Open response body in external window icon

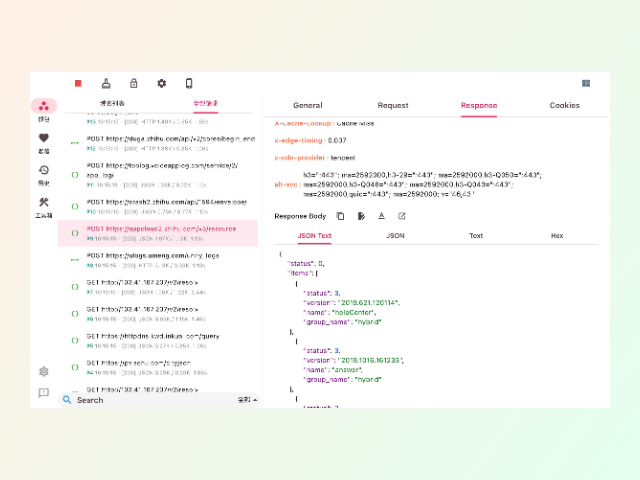coord(402,216)
